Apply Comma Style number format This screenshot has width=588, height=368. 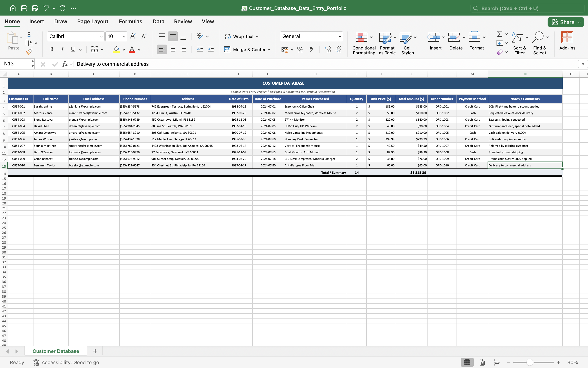[x=311, y=50]
